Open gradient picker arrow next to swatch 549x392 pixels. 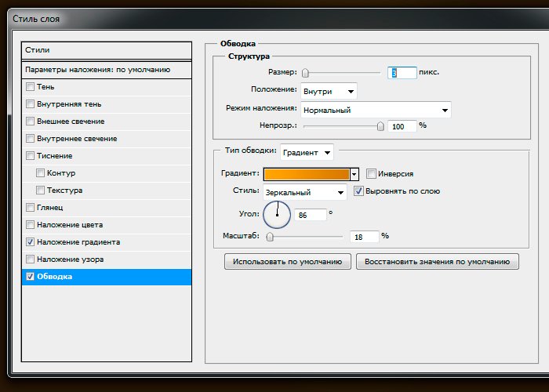pyautogui.click(x=354, y=174)
